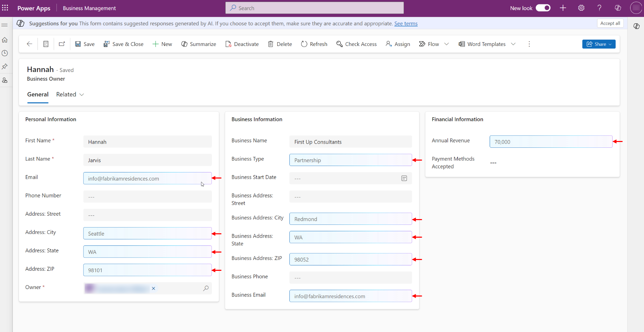
Task: Open the Flow menu
Action: [429, 44]
